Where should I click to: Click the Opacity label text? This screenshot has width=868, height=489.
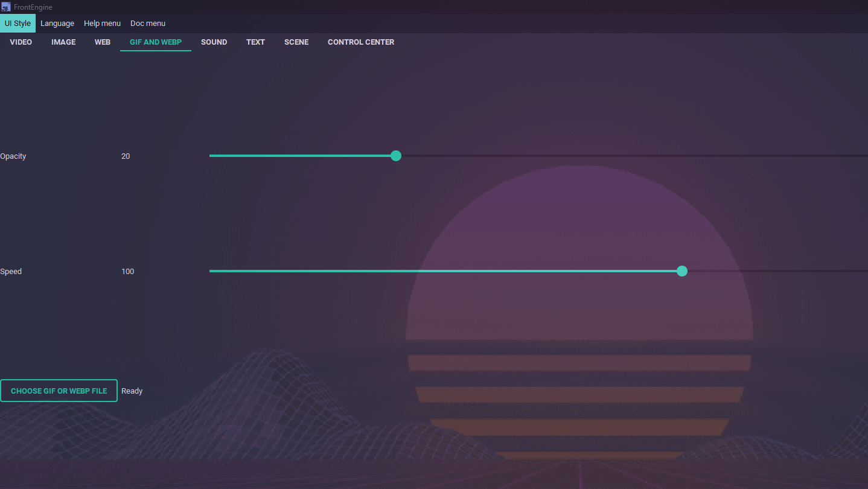(13, 156)
